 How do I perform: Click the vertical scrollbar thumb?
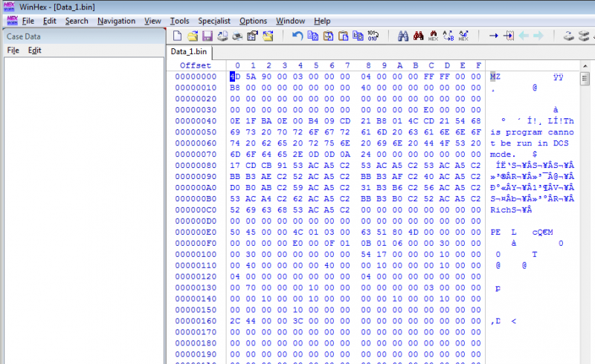pos(585,79)
